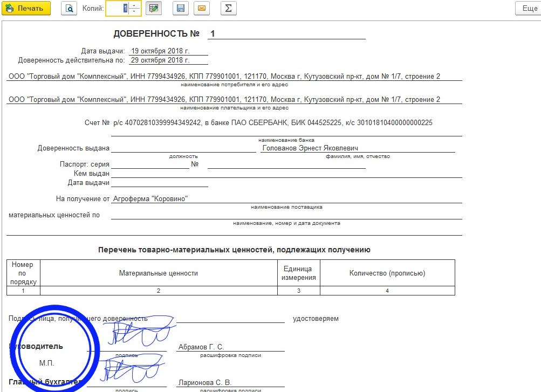Click the 'Единица измерения' column header
The image size is (541, 392).
pyautogui.click(x=299, y=273)
